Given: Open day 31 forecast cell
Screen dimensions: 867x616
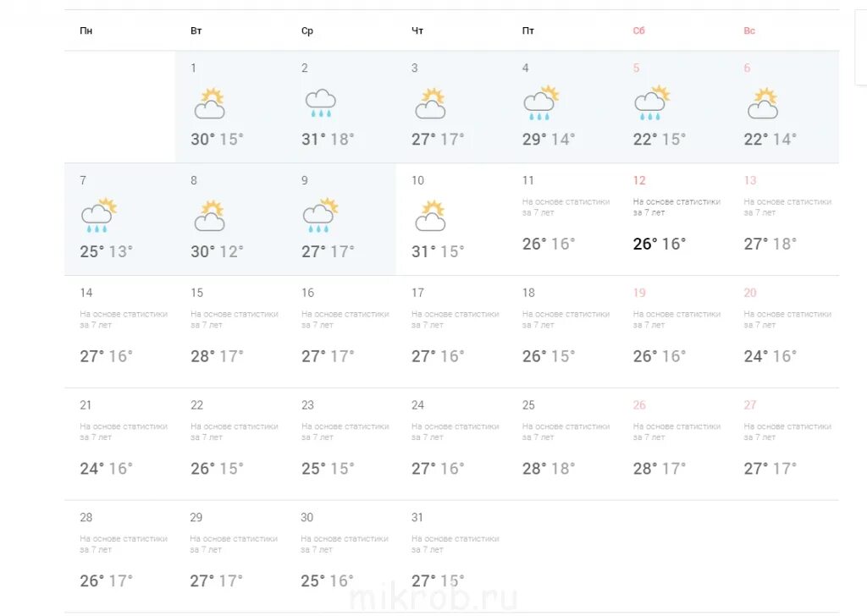Looking at the screenshot, I should coord(452,556).
